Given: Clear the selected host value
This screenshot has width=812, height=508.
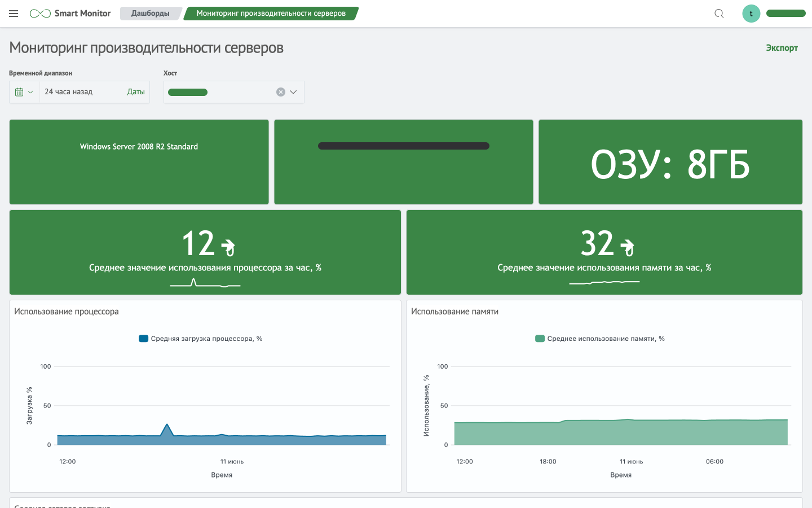Looking at the screenshot, I should point(281,92).
